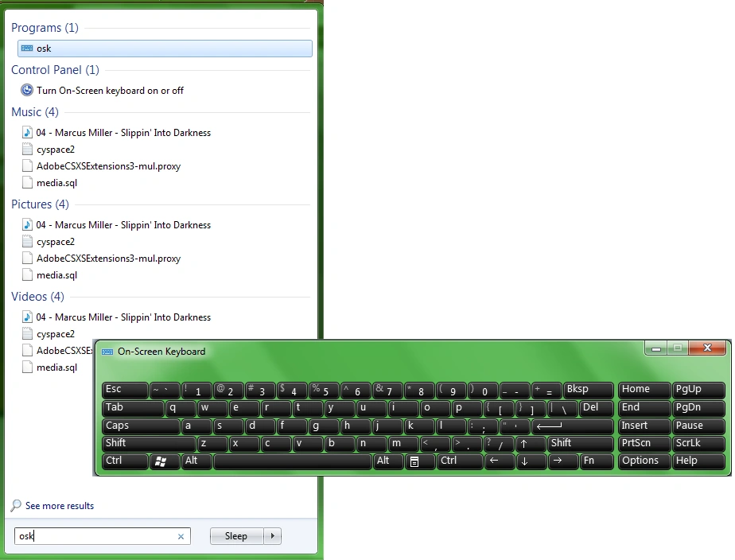Click the PgUp key
Image resolution: width=735 pixels, height=560 pixels.
698,391
